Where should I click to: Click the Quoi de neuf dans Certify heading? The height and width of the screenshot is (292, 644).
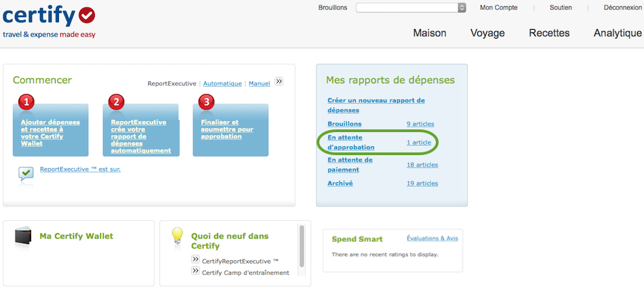click(x=230, y=241)
